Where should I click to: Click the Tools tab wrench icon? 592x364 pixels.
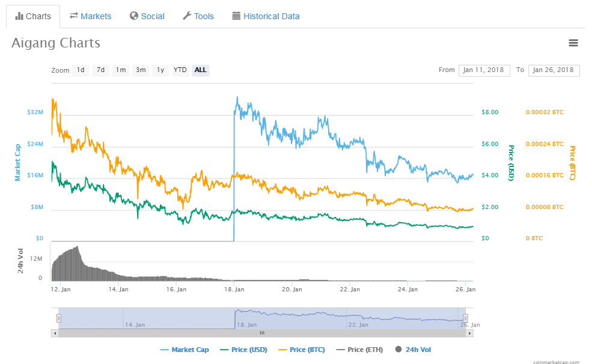[187, 16]
